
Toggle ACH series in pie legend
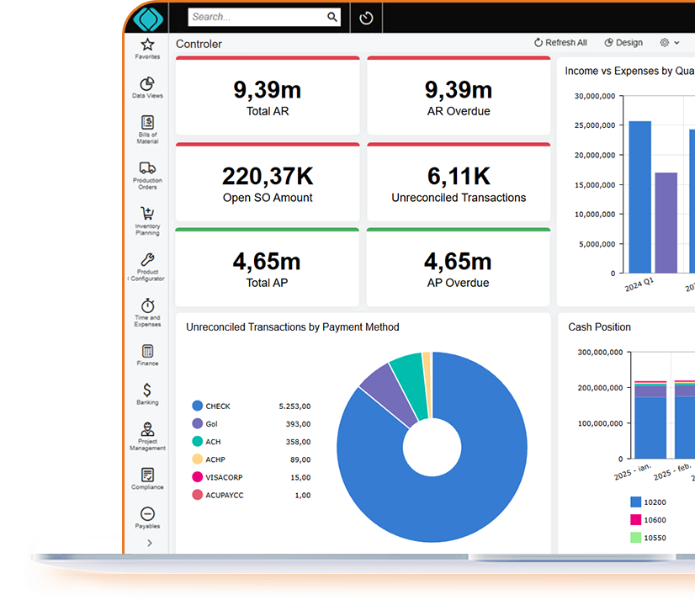coord(198,442)
